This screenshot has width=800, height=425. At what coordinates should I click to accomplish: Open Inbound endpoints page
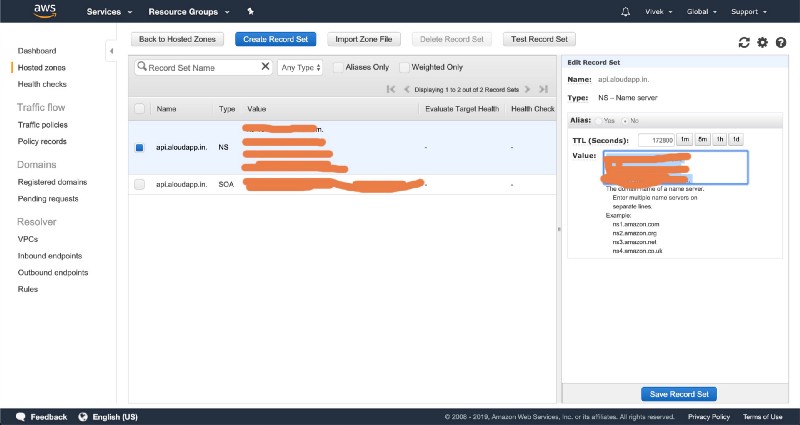click(x=49, y=256)
